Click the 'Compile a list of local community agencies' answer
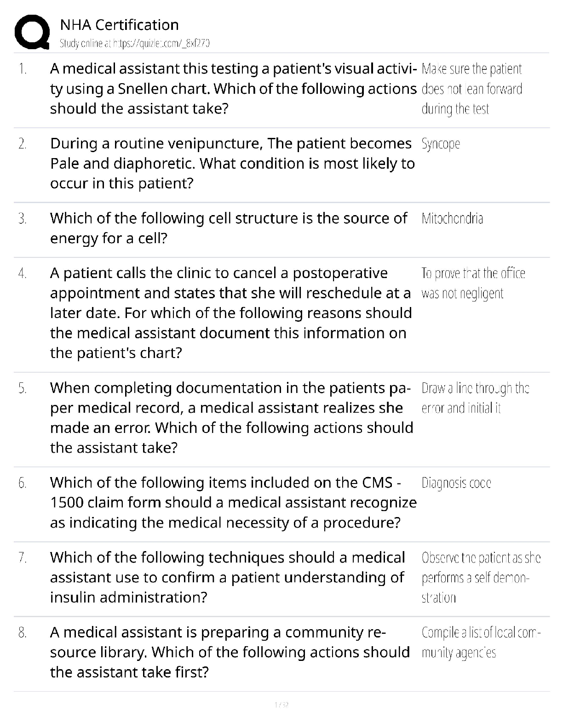 [x=481, y=643]
